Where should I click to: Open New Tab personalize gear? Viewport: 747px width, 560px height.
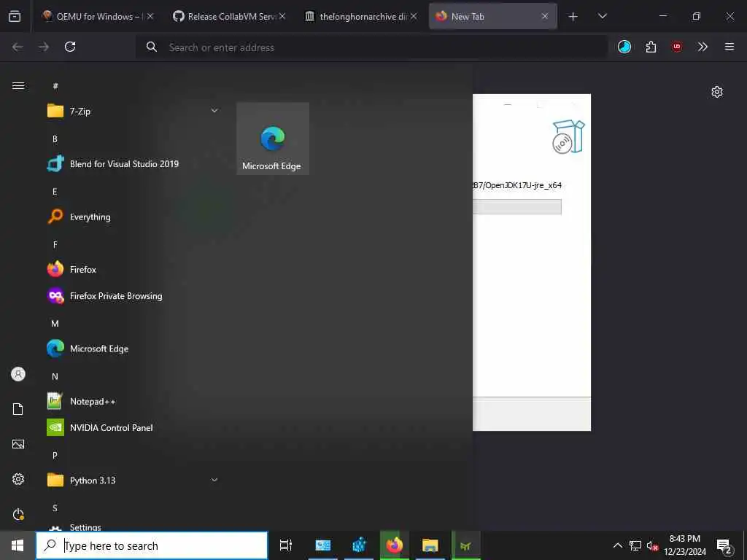[x=717, y=92]
